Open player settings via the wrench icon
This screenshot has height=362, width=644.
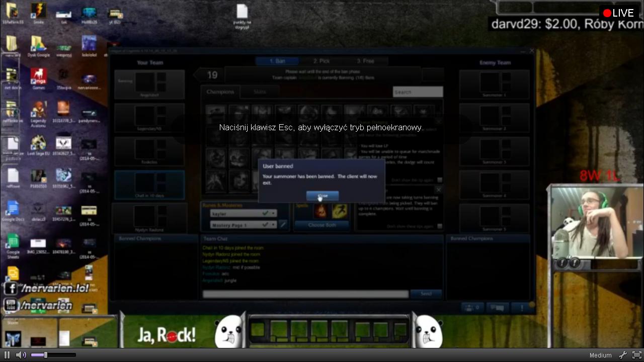(x=623, y=355)
